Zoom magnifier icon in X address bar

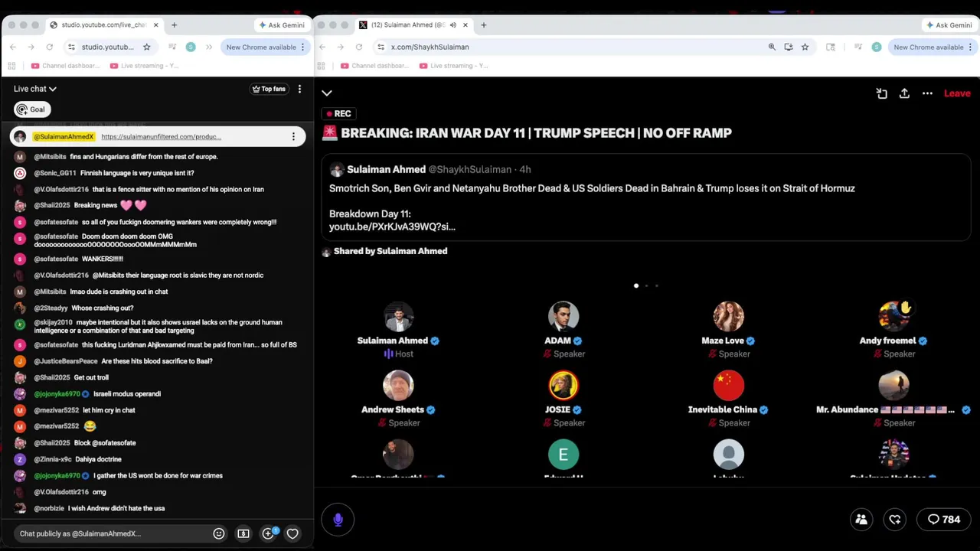[x=772, y=47]
